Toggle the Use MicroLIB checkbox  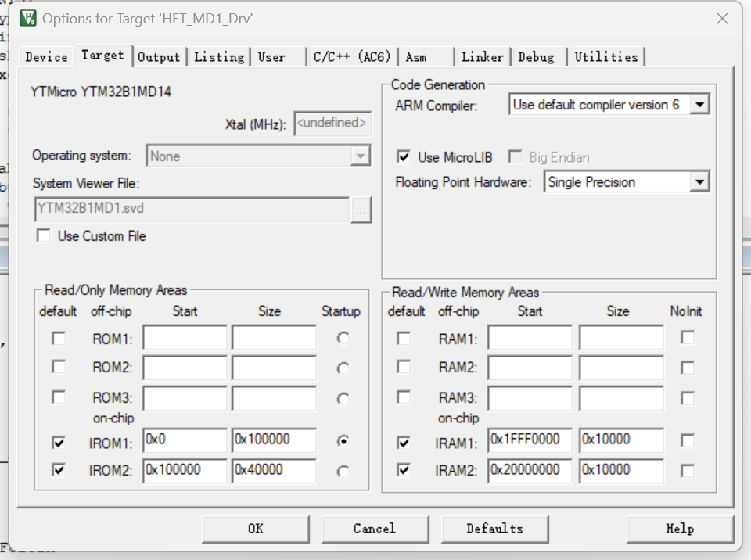point(404,157)
